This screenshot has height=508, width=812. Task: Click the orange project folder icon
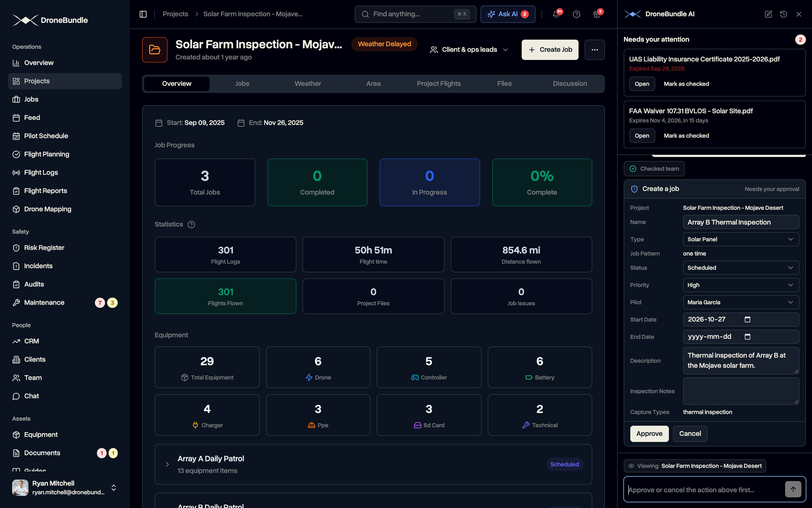click(155, 50)
